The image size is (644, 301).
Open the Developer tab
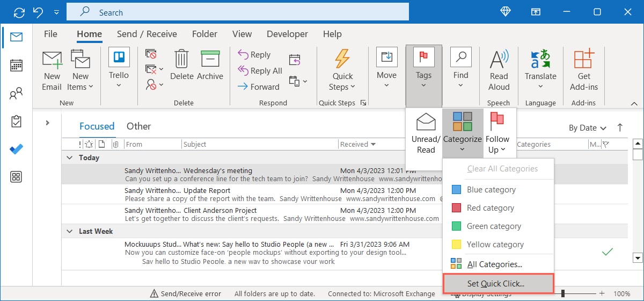[x=287, y=34]
